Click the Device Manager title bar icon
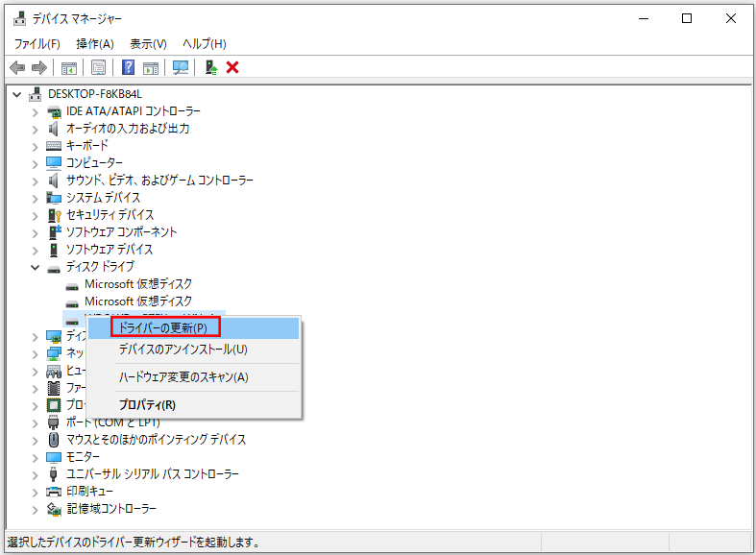 pos(20,18)
